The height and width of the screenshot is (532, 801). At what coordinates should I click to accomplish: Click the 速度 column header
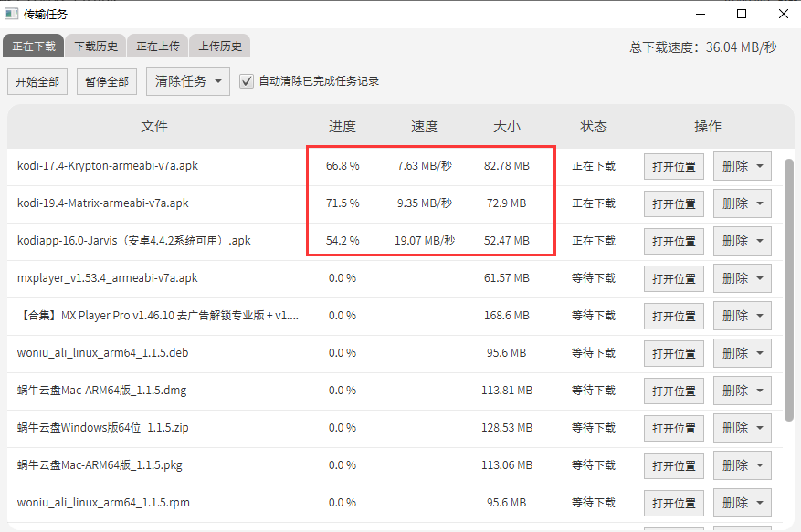coord(425,126)
